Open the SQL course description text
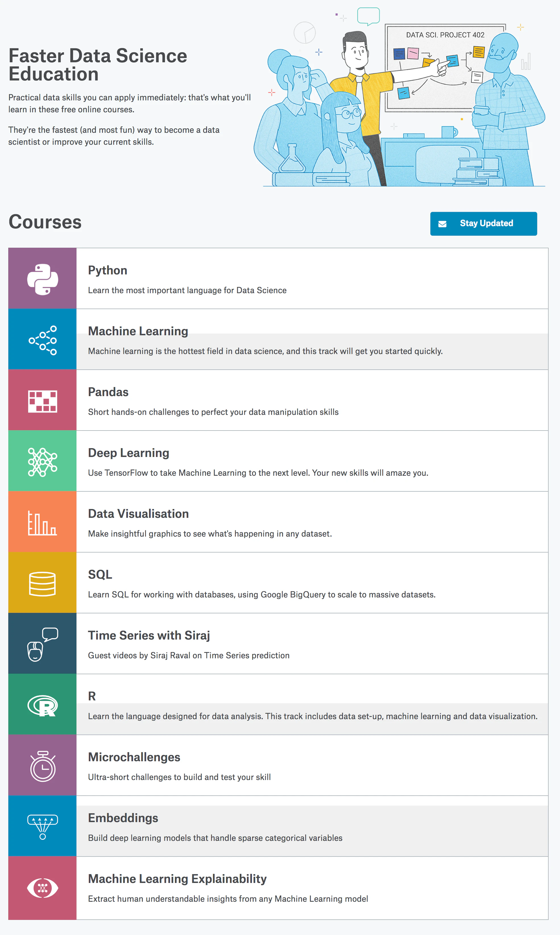 261,594
